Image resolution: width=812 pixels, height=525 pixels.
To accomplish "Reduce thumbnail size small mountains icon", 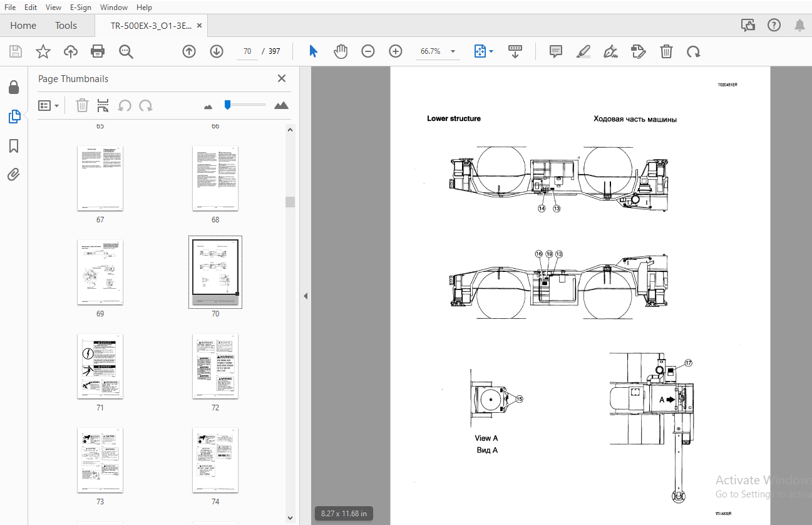I will point(208,107).
